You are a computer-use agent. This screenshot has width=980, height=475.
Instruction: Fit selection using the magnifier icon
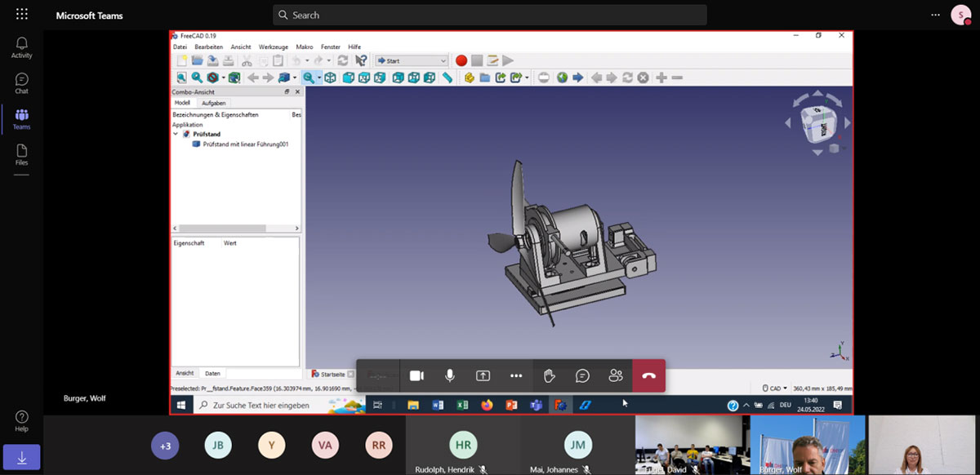[x=198, y=78]
